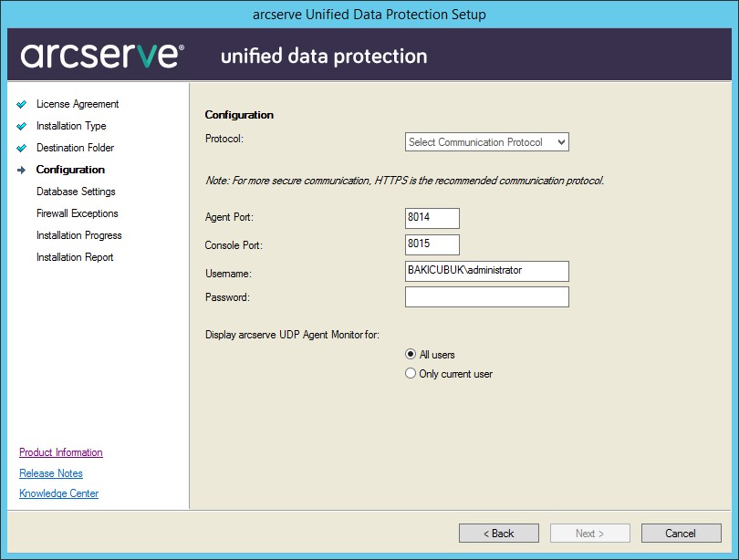This screenshot has width=739, height=560.
Task: Select the Firewall Exceptions step
Action: pos(78,213)
